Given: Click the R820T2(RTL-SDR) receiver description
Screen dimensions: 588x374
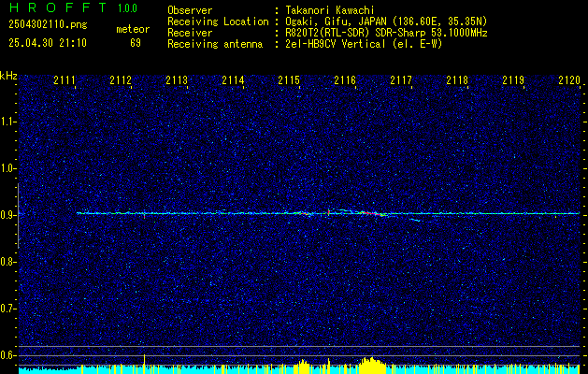Looking at the screenshot, I should click(386, 33).
